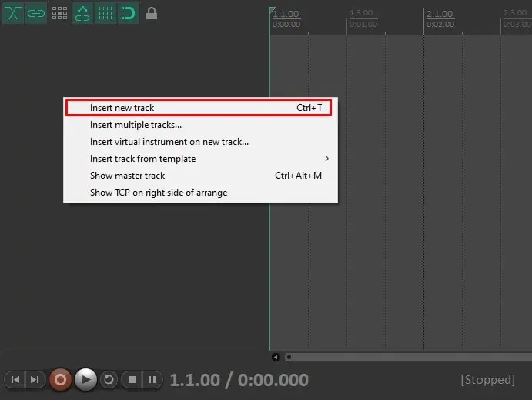Click the red Record button
The width and height of the screenshot is (532, 400).
pyautogui.click(x=60, y=379)
